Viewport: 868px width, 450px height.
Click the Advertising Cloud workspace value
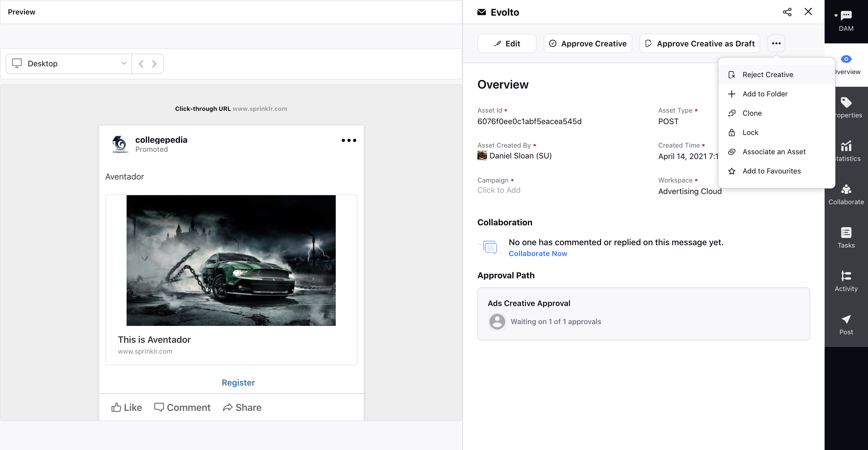coord(690,191)
